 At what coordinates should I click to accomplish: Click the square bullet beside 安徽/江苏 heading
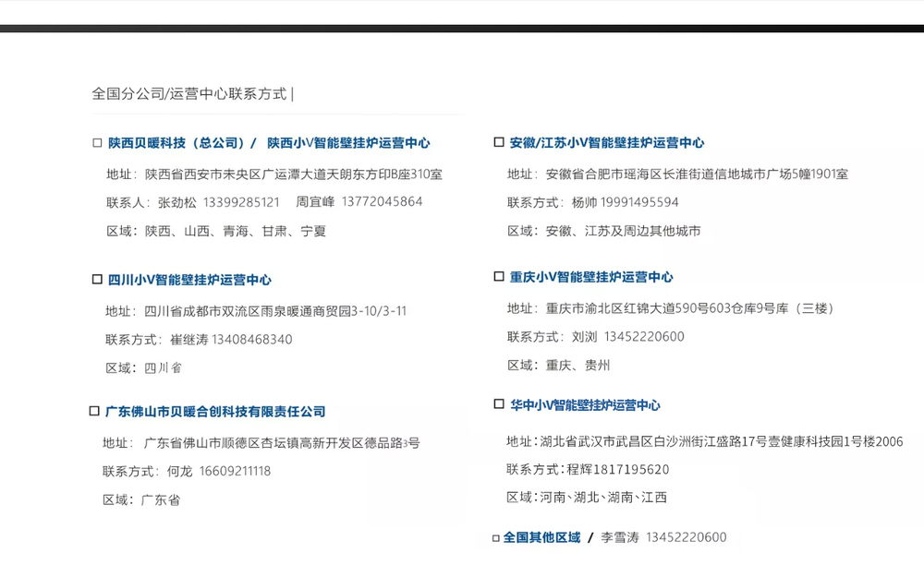[499, 142]
